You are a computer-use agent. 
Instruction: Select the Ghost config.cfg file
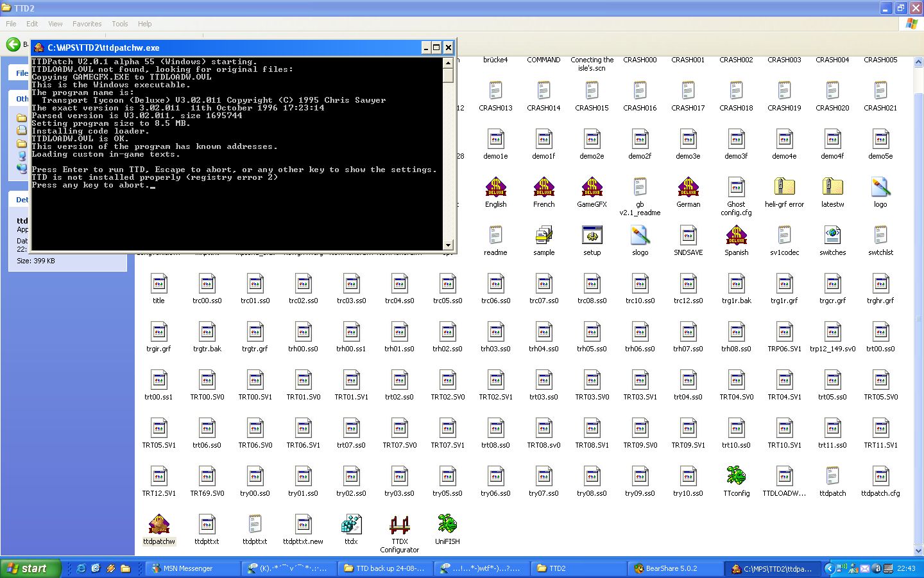pyautogui.click(x=736, y=187)
